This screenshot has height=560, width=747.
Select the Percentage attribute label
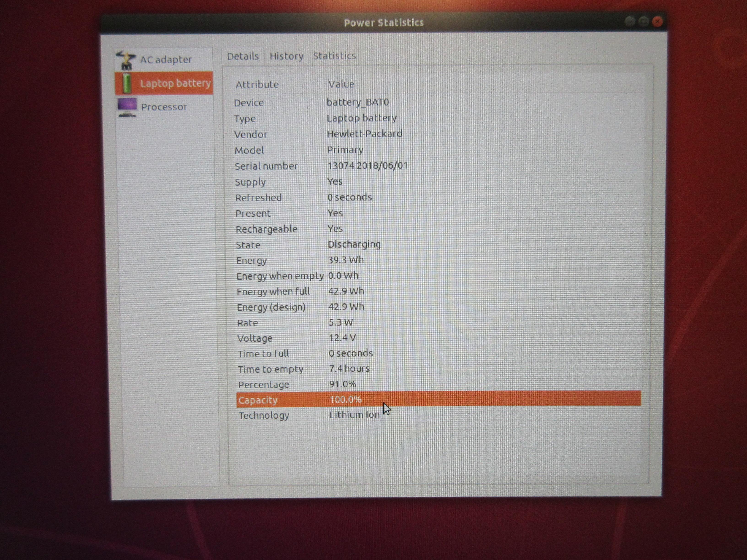pos(263,385)
